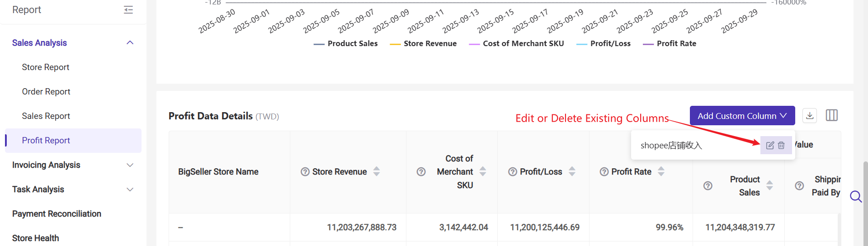Click the help icon beside Store Revenue
This screenshot has height=246, width=868.
click(305, 172)
